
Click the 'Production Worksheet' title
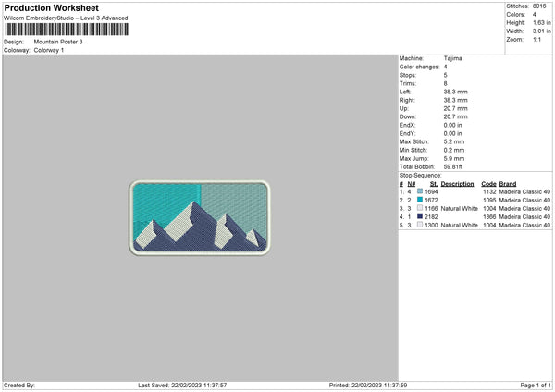(x=51, y=7)
